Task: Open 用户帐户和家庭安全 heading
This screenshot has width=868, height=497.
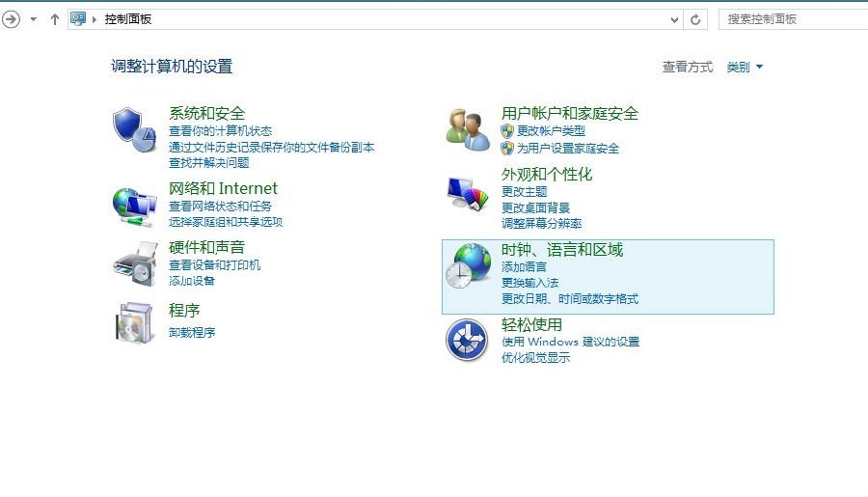Action: pyautogui.click(x=570, y=113)
